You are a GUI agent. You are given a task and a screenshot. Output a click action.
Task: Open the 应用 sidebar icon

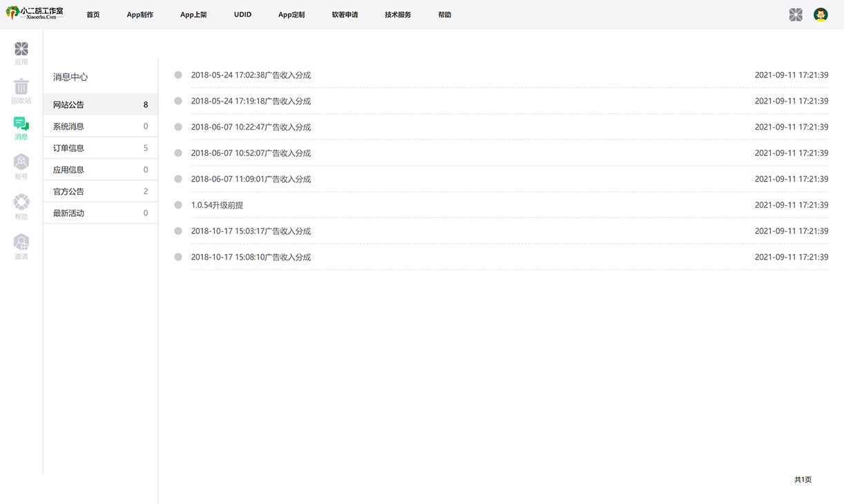[21, 53]
